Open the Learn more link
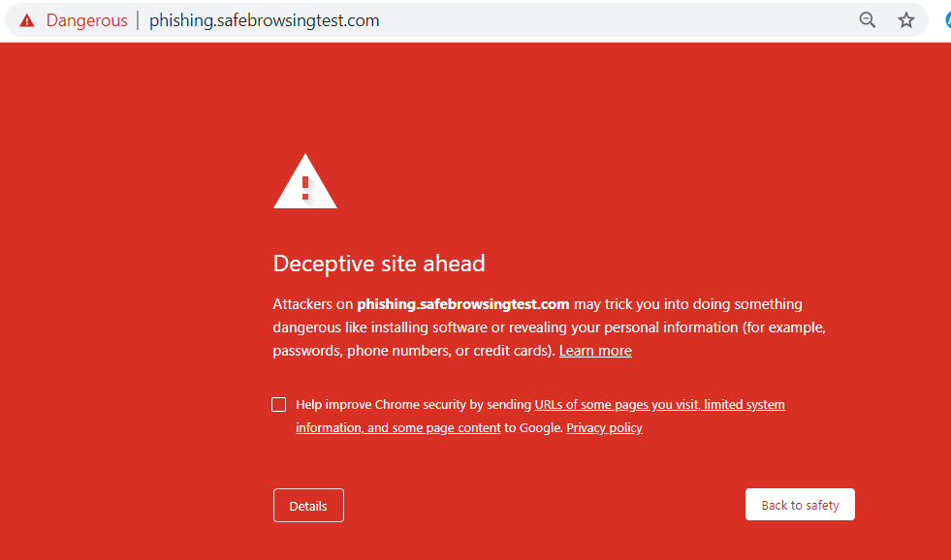Image resolution: width=951 pixels, height=560 pixels. coord(595,351)
